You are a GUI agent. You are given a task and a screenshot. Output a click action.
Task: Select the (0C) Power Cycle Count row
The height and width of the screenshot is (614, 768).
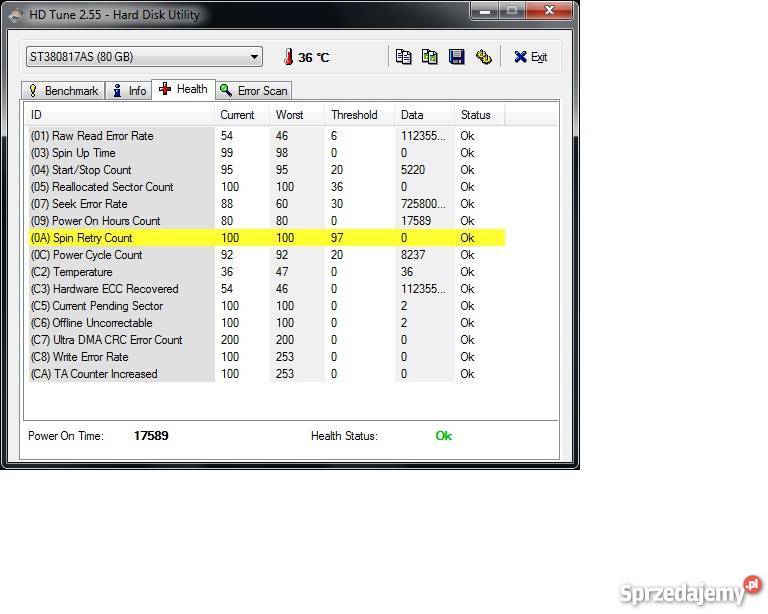pos(267,255)
